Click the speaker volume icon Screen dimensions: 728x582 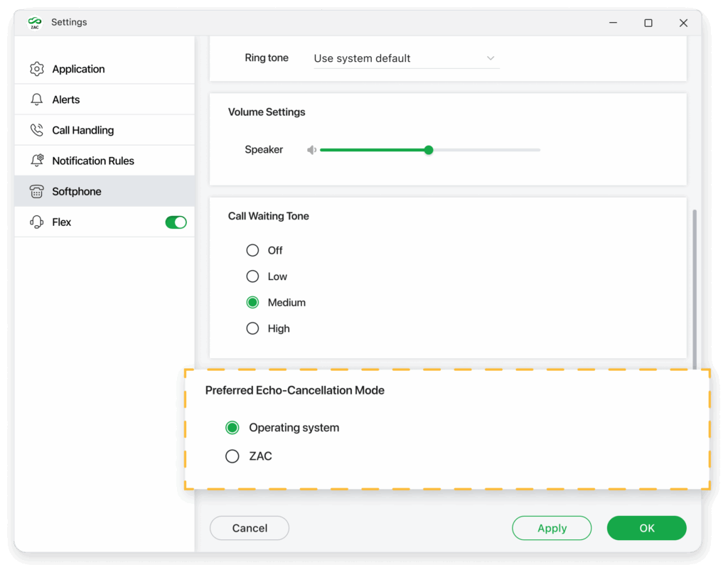(x=311, y=150)
